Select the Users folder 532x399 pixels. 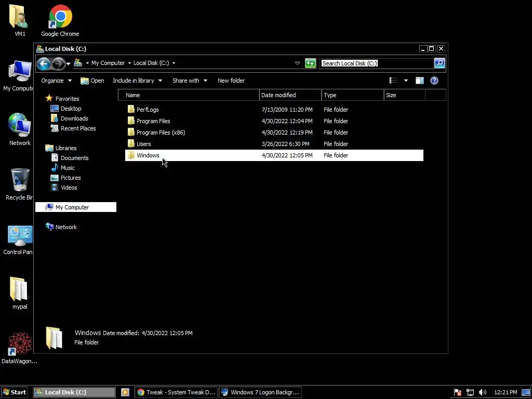pyautogui.click(x=143, y=144)
